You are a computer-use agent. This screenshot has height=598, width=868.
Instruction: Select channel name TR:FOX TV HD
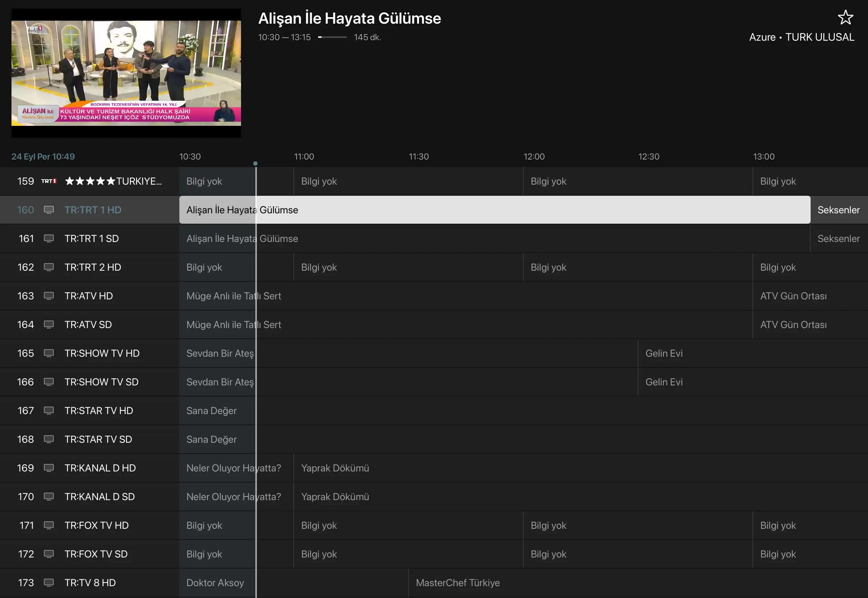[96, 525]
